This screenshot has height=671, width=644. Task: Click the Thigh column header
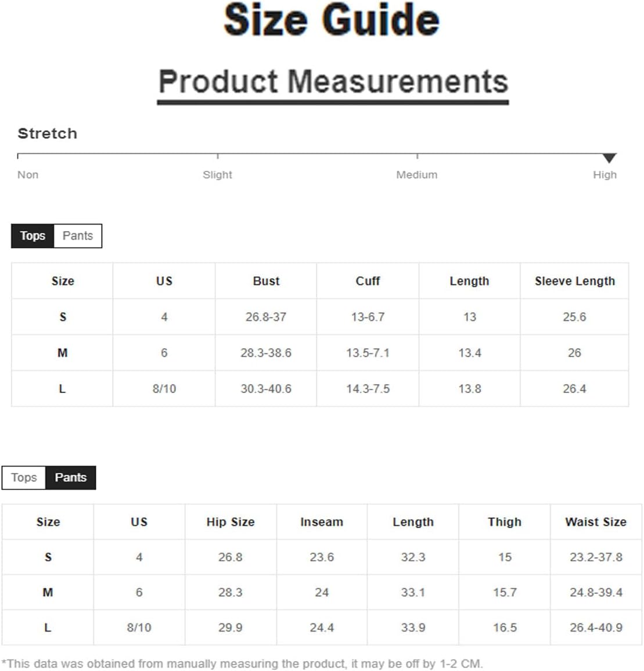click(x=505, y=522)
